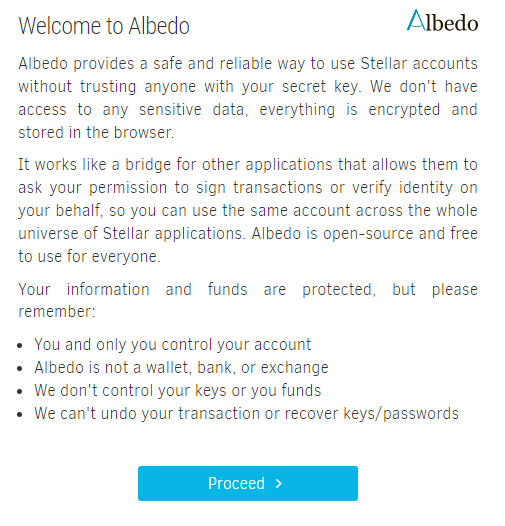Click the bullet dot before 'We can't undo'
Image resolution: width=505 pixels, height=526 pixels.
(x=20, y=414)
